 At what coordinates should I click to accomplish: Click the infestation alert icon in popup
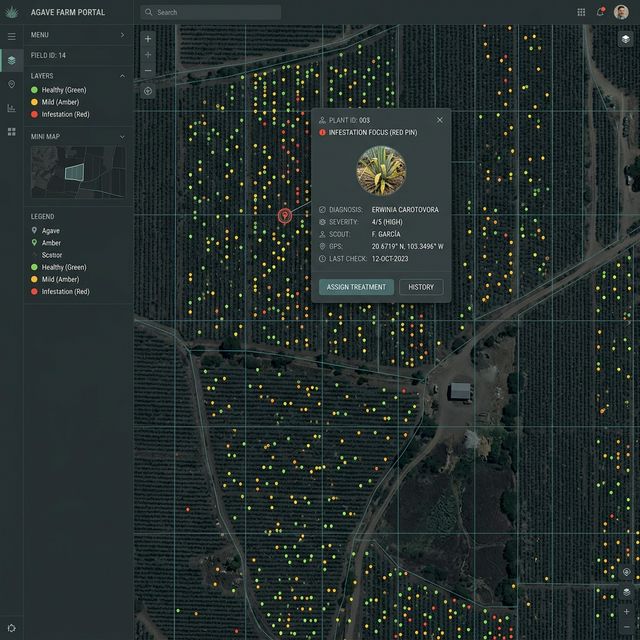click(x=322, y=132)
